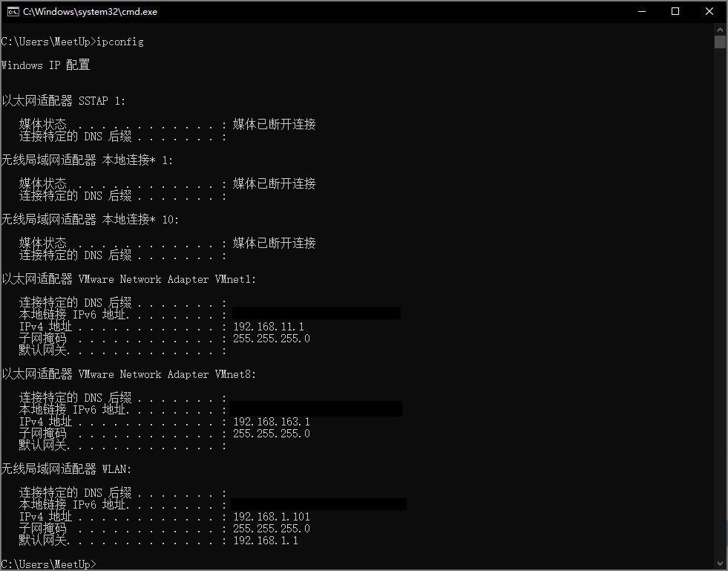Click the scrollbar down arrow

(x=720, y=564)
